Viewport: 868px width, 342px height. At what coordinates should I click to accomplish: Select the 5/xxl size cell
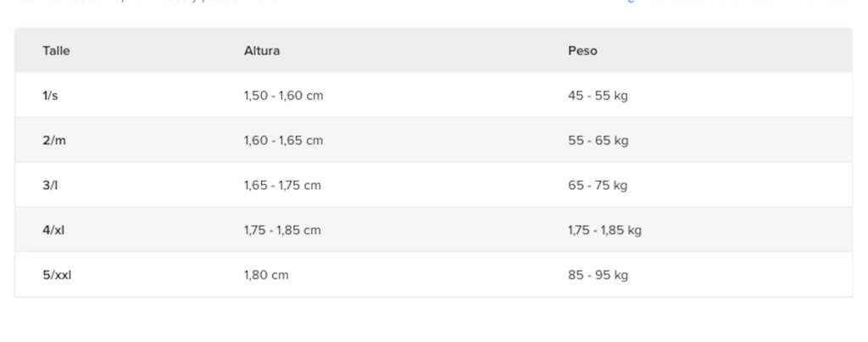tap(57, 275)
